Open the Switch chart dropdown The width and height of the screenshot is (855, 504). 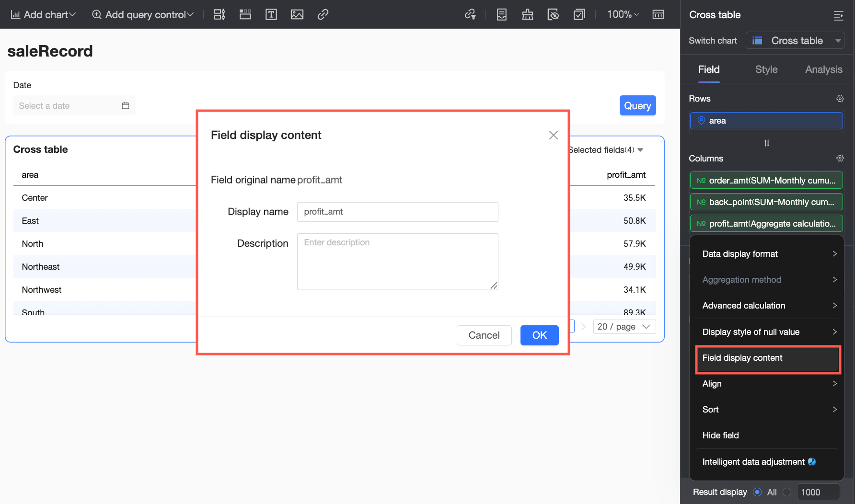[x=795, y=41]
